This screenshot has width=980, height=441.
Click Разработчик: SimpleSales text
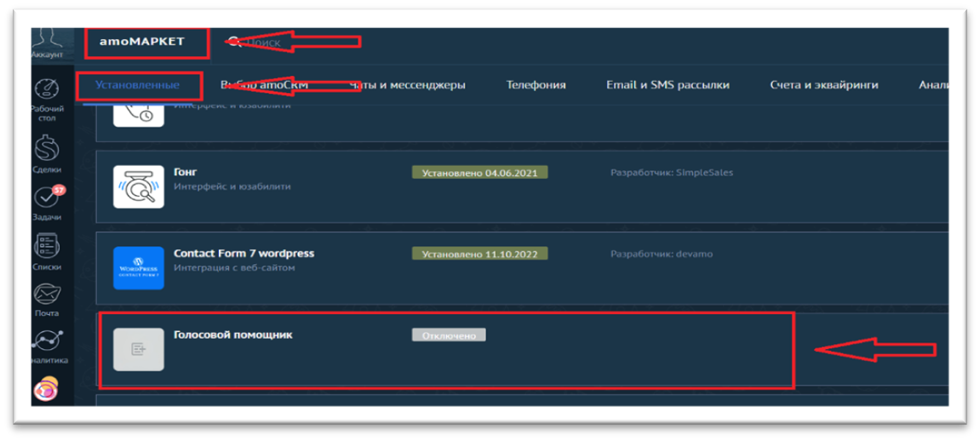coord(672,173)
